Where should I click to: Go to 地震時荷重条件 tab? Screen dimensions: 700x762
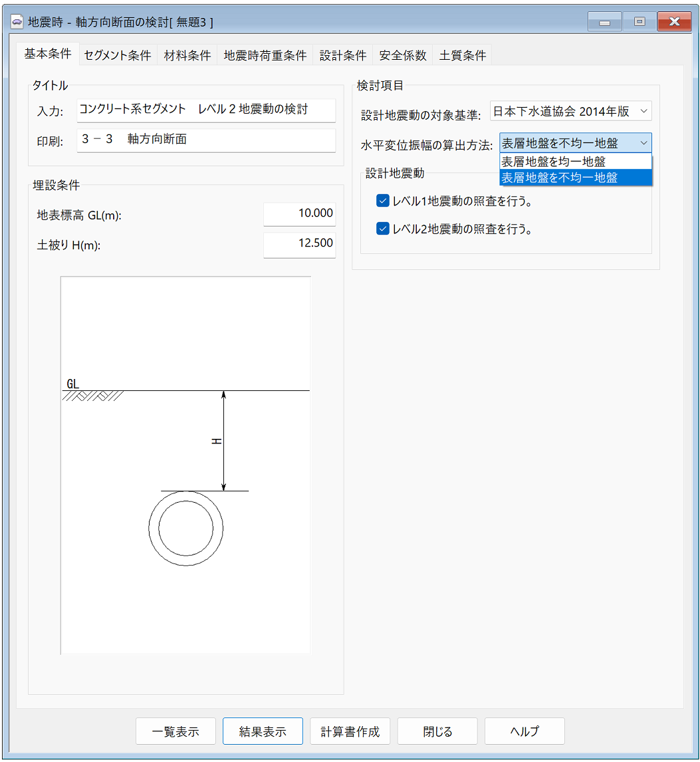point(265,55)
